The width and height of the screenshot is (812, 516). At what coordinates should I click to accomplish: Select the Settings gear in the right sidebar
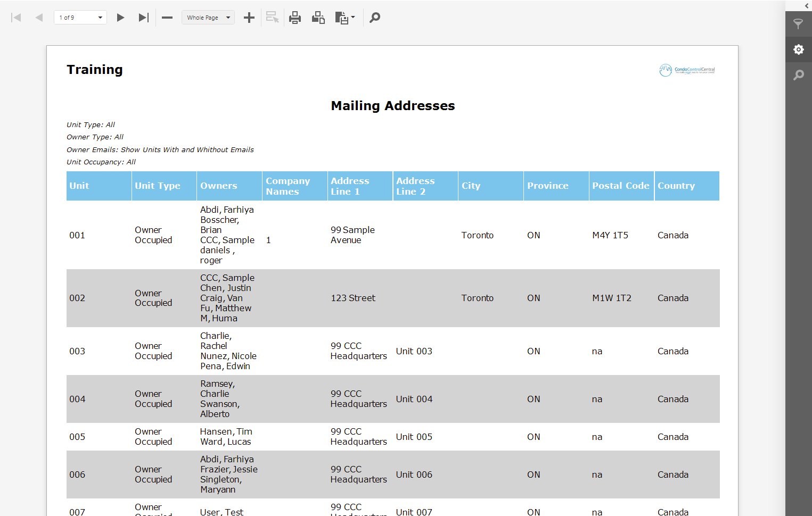798,49
